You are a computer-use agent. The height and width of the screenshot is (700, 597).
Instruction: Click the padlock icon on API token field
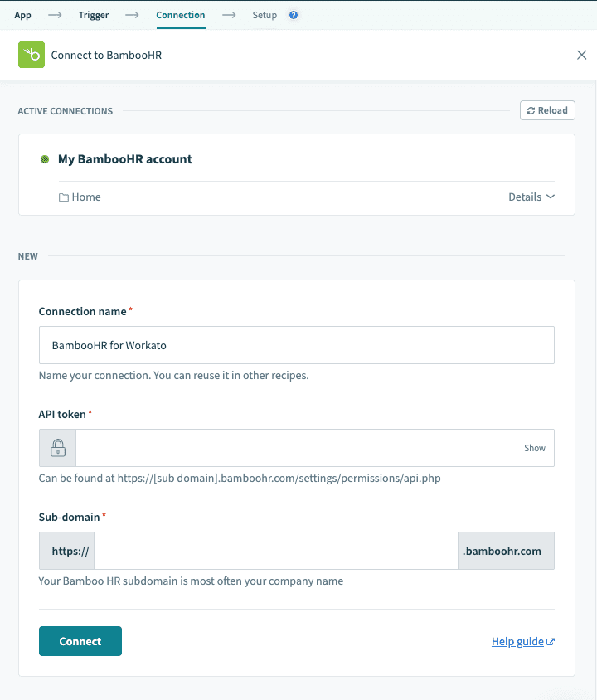click(x=56, y=448)
